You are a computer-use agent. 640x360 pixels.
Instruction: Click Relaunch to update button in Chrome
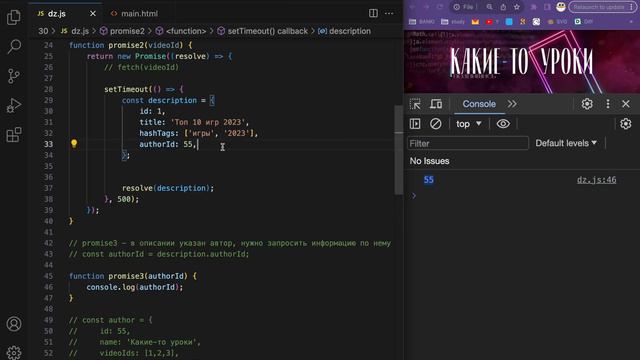pyautogui.click(x=602, y=7)
